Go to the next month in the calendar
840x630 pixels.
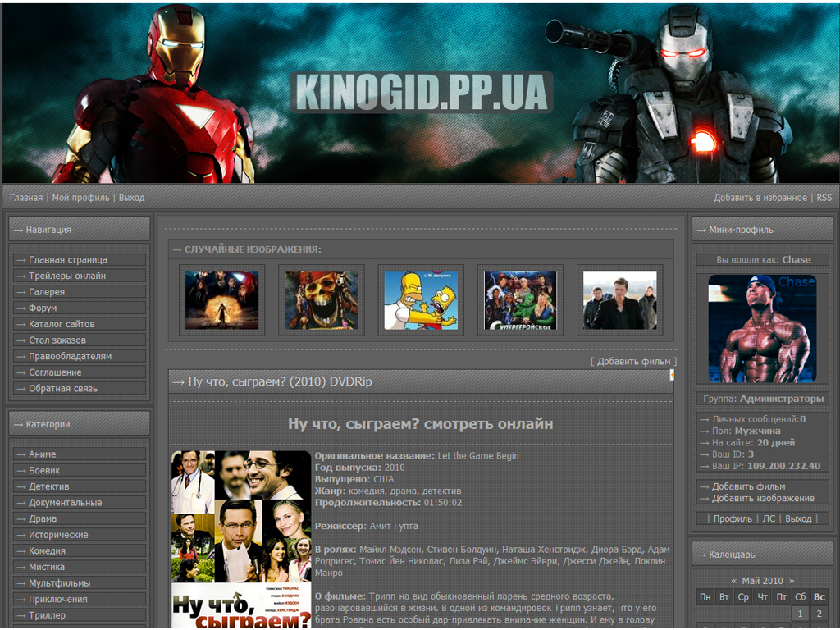pos(792,581)
